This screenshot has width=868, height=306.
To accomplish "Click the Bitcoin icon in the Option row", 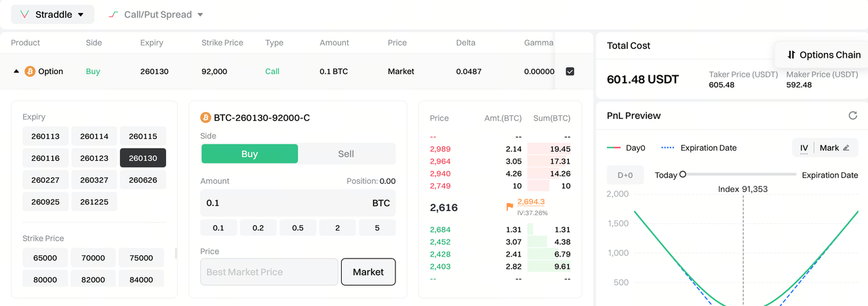I will [x=30, y=71].
